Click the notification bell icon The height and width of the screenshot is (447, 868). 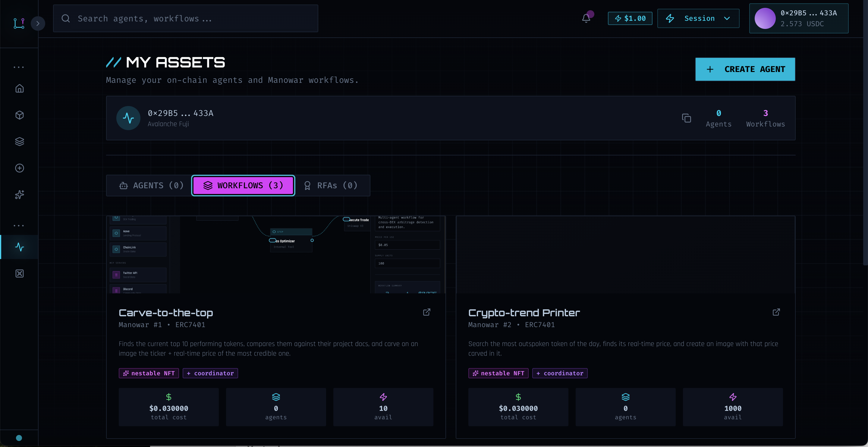586,18
